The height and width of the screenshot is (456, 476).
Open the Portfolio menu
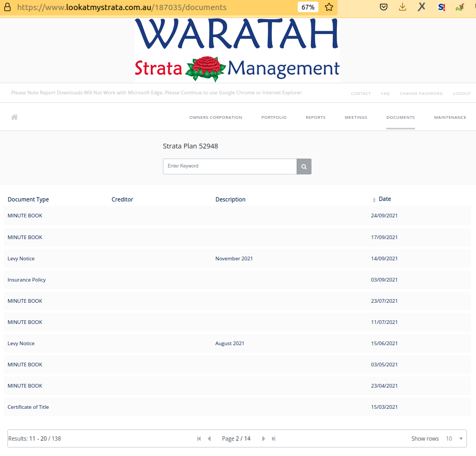pos(274,117)
